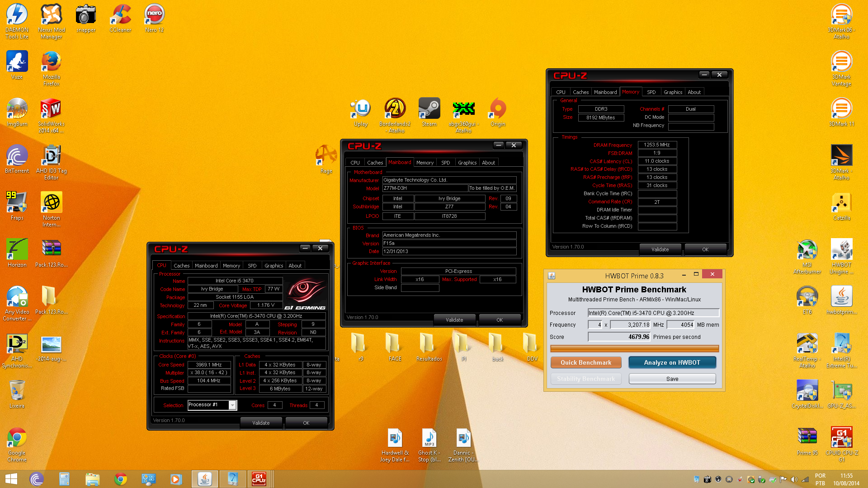Click the Core Speed value 3969.1 MHz
The image size is (868, 488).
tap(209, 365)
